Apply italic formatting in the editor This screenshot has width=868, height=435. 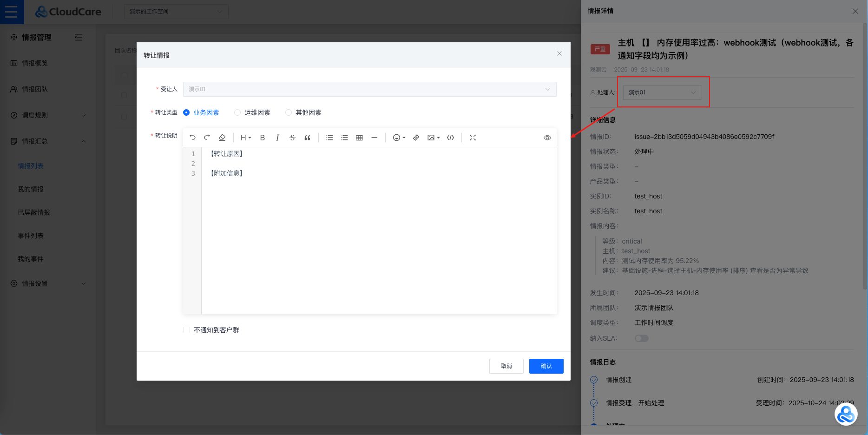(x=277, y=138)
